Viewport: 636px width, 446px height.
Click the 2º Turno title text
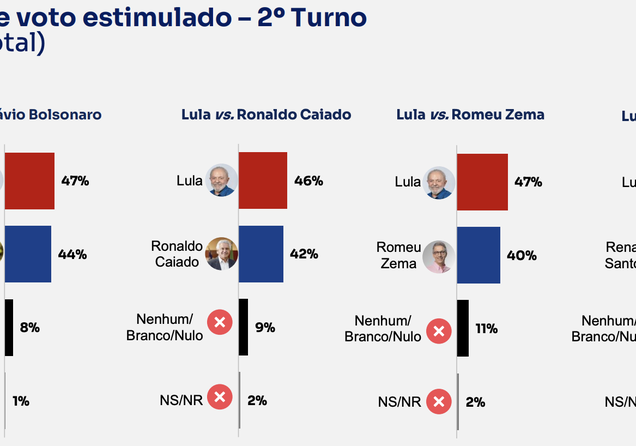click(x=312, y=17)
